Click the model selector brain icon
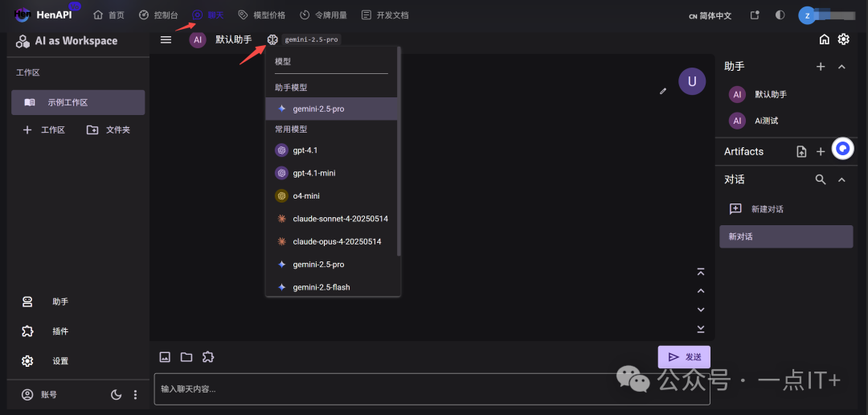The height and width of the screenshot is (415, 868). tap(272, 39)
